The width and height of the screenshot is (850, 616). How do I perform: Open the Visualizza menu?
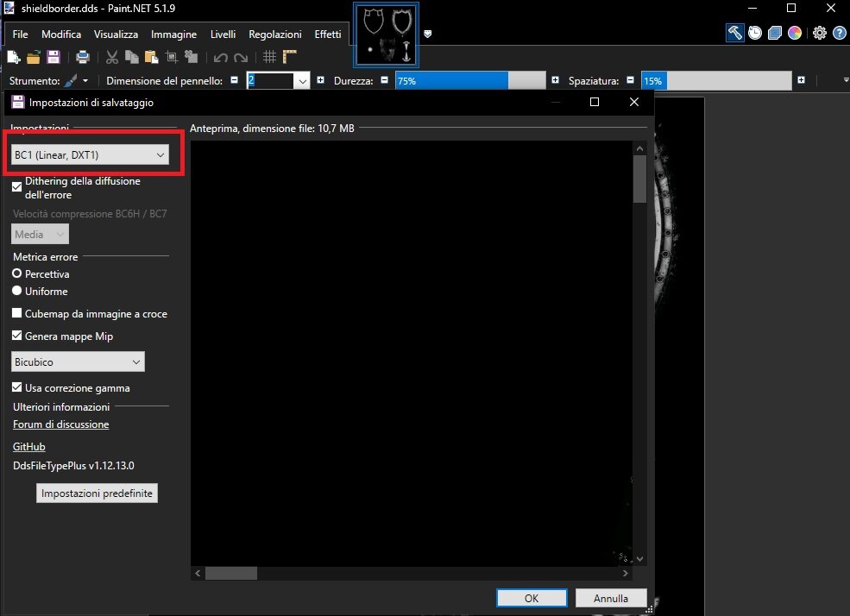point(116,35)
